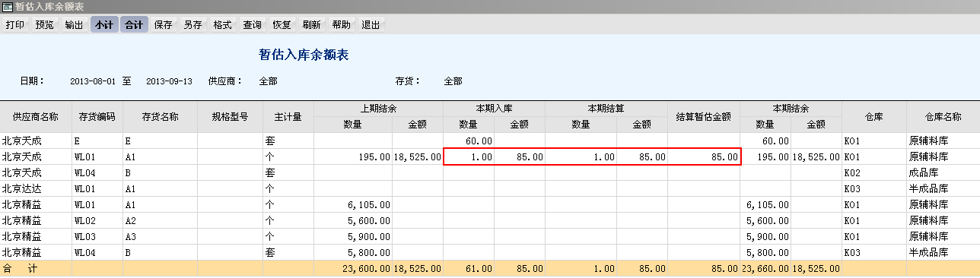Screen dimensions: 980x278
Task: Click the 退出 exit button
Action: (x=371, y=24)
